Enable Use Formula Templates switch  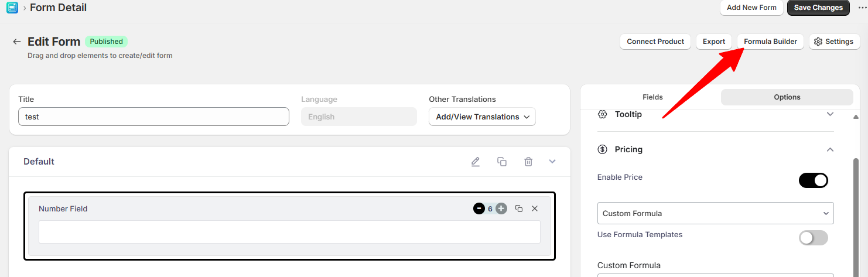814,237
